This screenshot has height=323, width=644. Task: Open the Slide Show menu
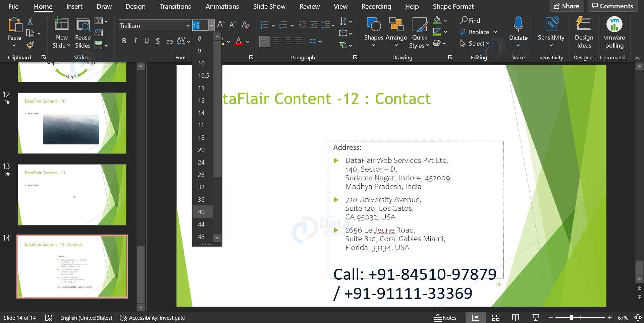coord(269,6)
